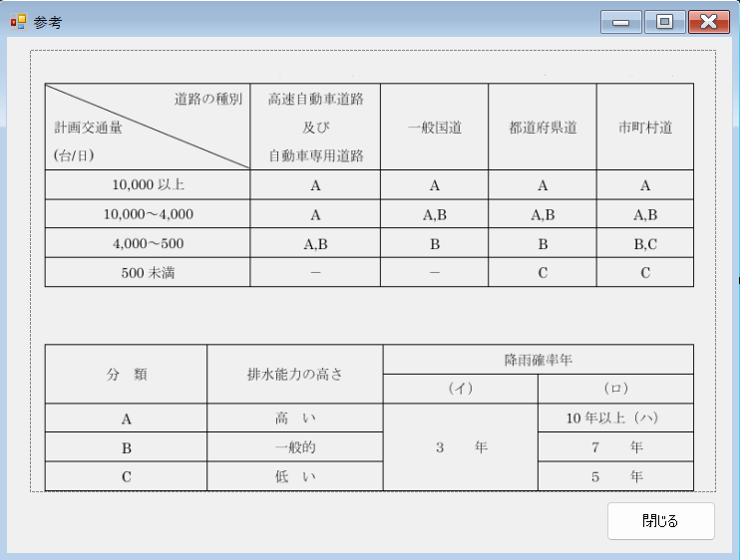The image size is (747, 560).
Task: Click the 10年以上（ハ） cell
Action: point(615,419)
